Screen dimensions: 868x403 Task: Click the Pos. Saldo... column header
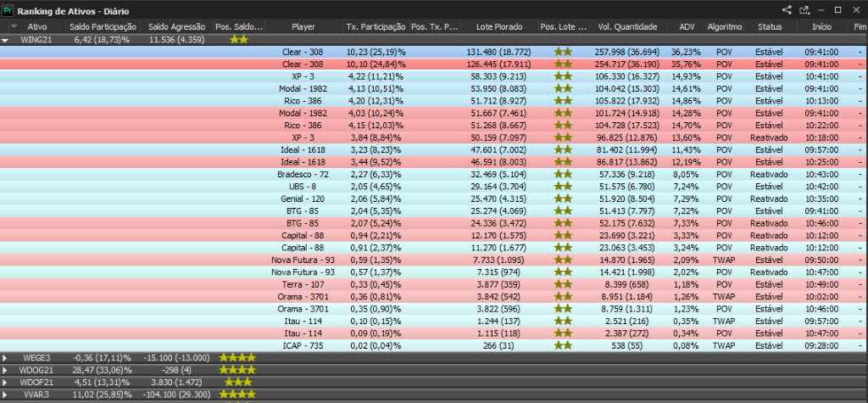tap(239, 26)
